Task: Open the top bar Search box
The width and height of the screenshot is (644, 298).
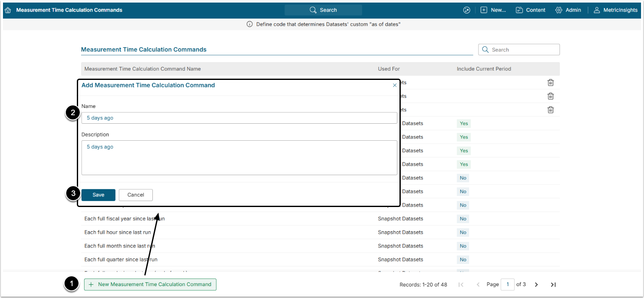Action: (x=323, y=10)
